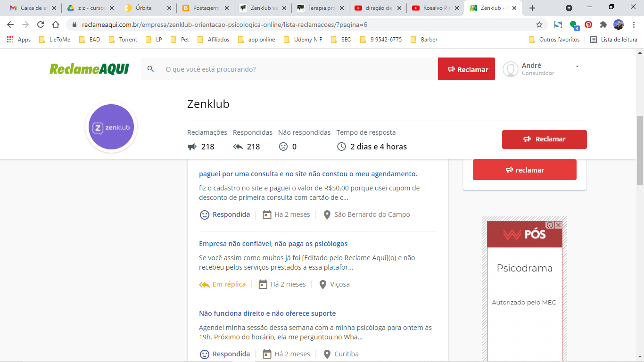
Task: Bookmark this page with the star
Action: [x=539, y=25]
